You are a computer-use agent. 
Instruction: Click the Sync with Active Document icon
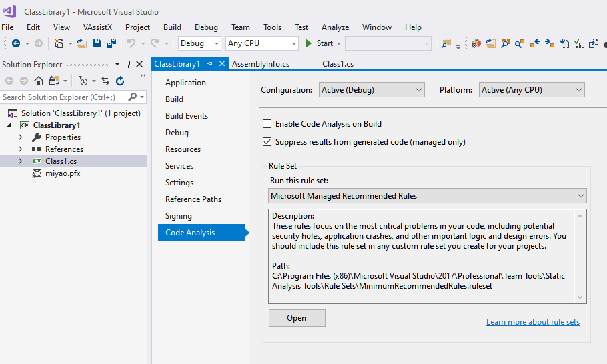pos(105,81)
